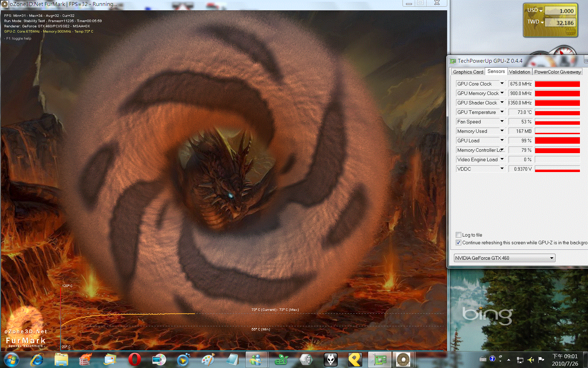The height and width of the screenshot is (368, 588).
Task: Open the photo gallery taskbar icon
Action: (x=110, y=360)
